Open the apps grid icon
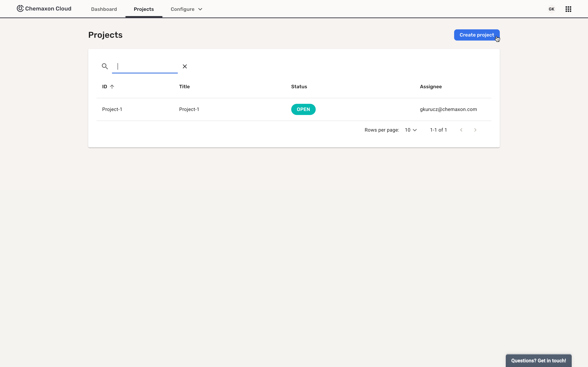Image resolution: width=588 pixels, height=367 pixels. tap(568, 9)
